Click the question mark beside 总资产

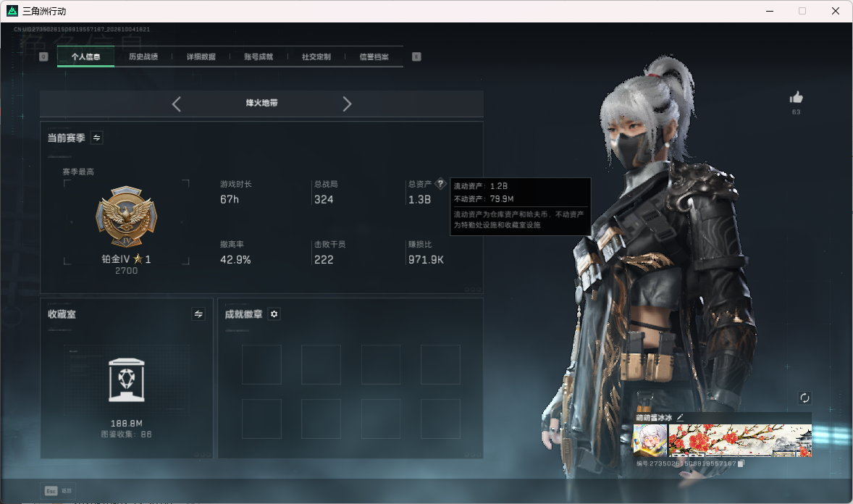[441, 184]
